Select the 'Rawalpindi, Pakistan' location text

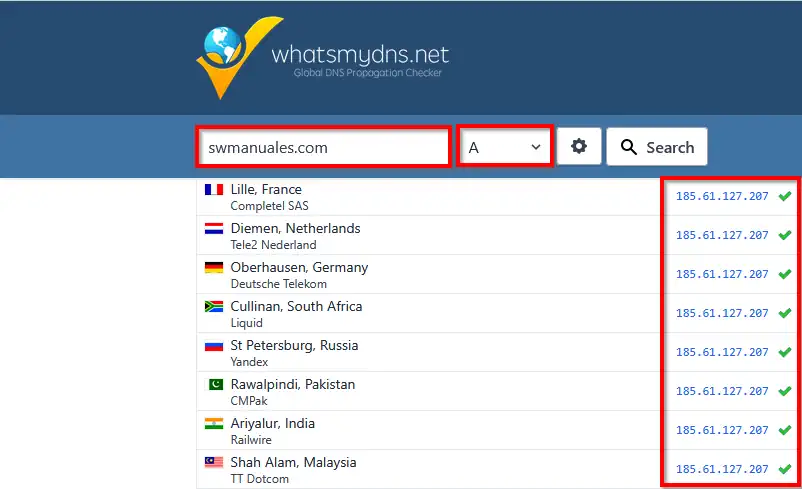293,384
